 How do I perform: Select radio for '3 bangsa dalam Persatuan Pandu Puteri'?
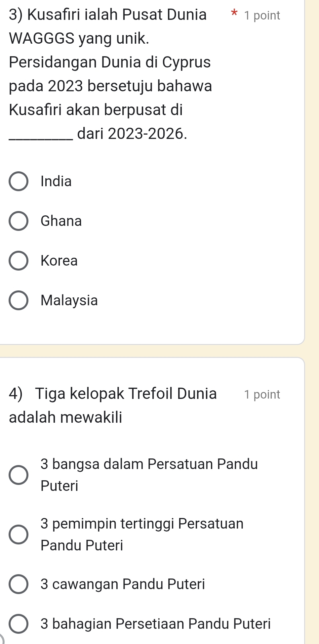[18, 475]
